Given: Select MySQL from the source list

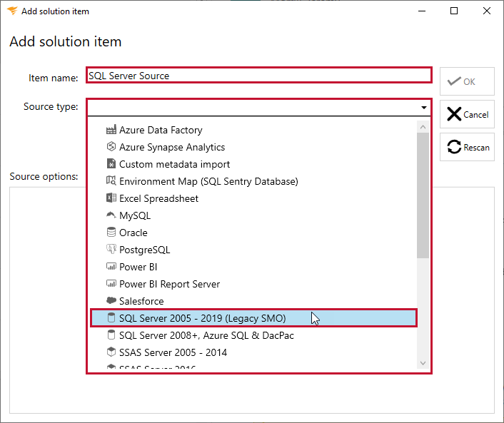Looking at the screenshot, I should click(254, 215).
